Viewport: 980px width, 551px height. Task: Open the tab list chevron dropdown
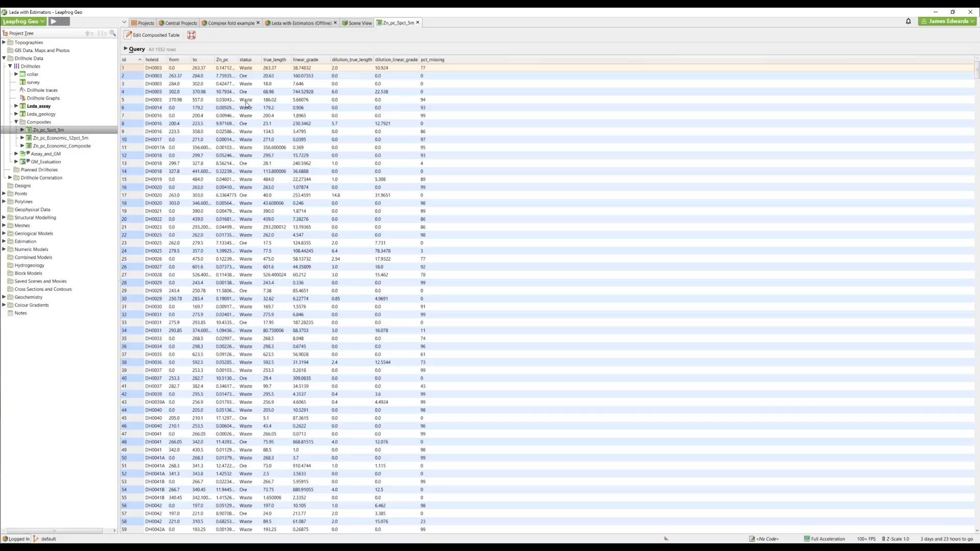[x=124, y=22]
